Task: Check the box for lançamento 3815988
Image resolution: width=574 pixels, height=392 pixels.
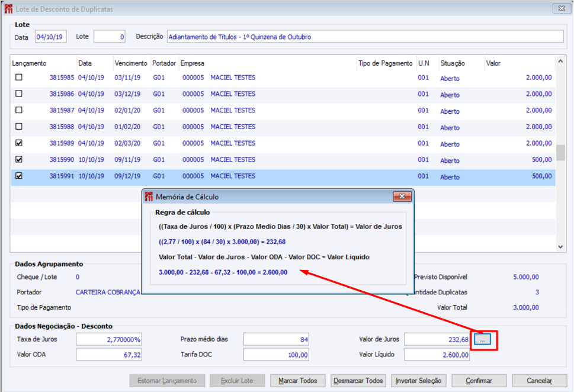Action: (19, 127)
